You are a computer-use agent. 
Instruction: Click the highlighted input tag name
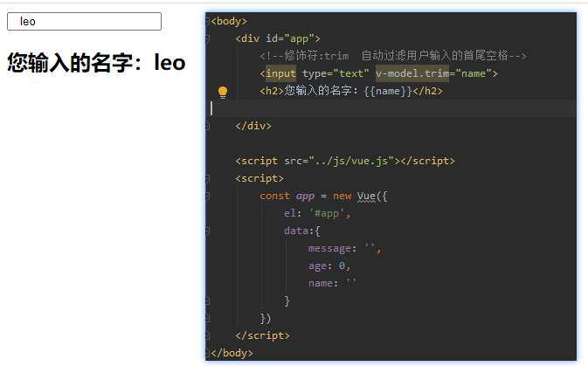click(x=280, y=73)
